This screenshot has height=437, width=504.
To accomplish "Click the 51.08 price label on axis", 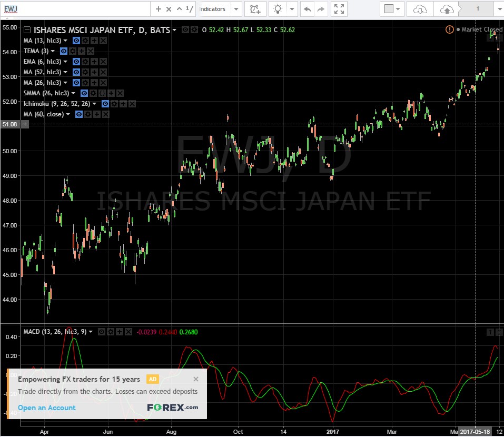I will pyautogui.click(x=9, y=124).
